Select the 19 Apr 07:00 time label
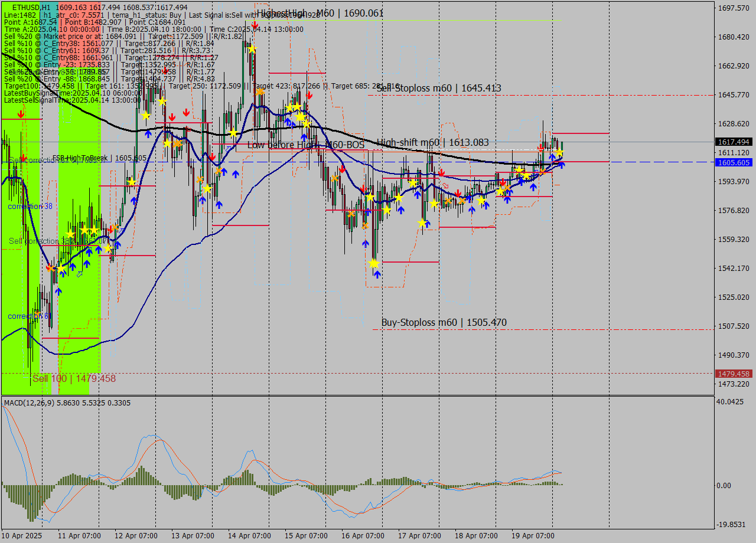The image size is (756, 543). [x=533, y=536]
